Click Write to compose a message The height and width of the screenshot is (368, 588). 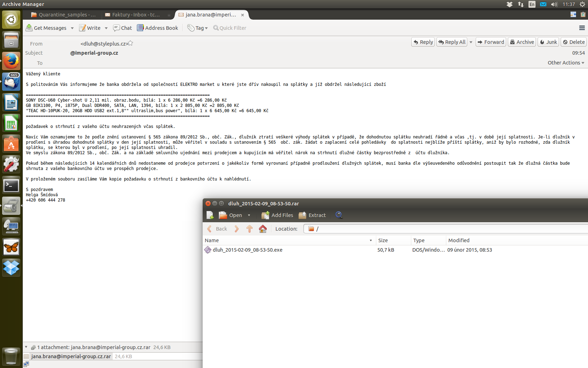pos(90,28)
